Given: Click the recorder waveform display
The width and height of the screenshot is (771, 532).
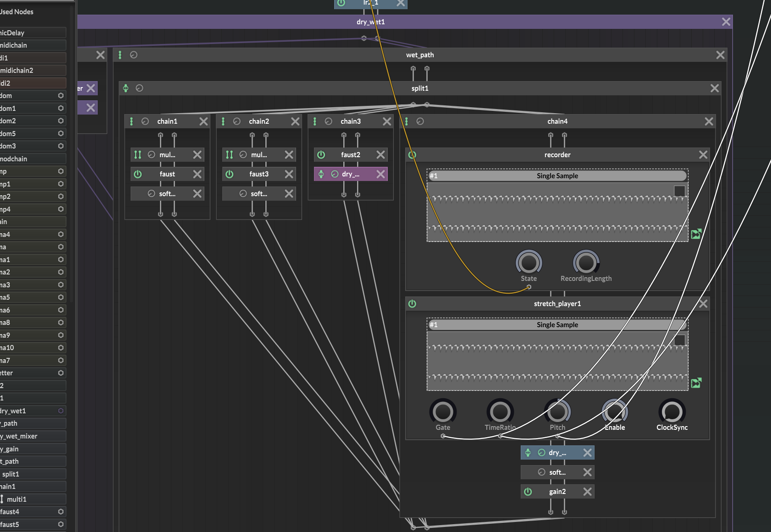Looking at the screenshot, I should click(x=557, y=212).
